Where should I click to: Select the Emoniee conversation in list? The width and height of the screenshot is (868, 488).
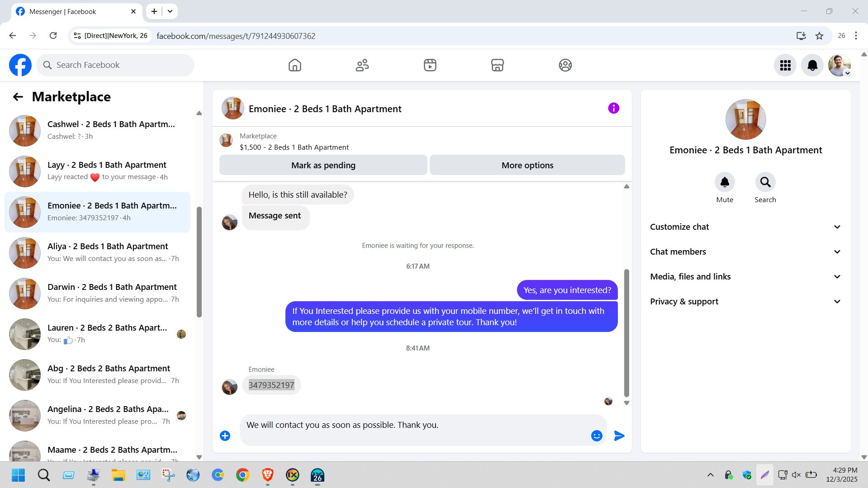[97, 212]
